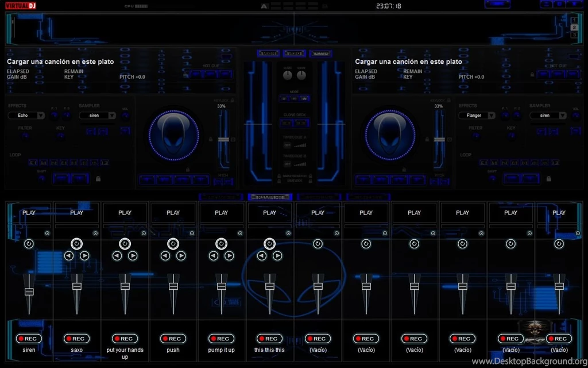
Task: Toggle loop for the siren sample
Action: tap(29, 244)
